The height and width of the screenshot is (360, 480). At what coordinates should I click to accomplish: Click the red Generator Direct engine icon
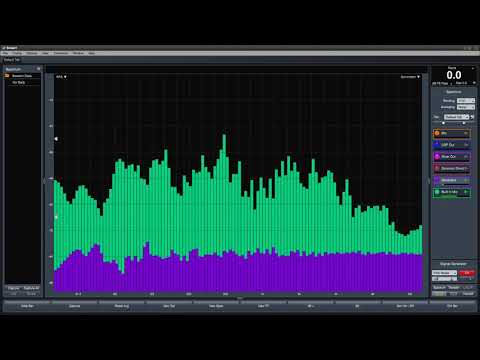coord(437,169)
